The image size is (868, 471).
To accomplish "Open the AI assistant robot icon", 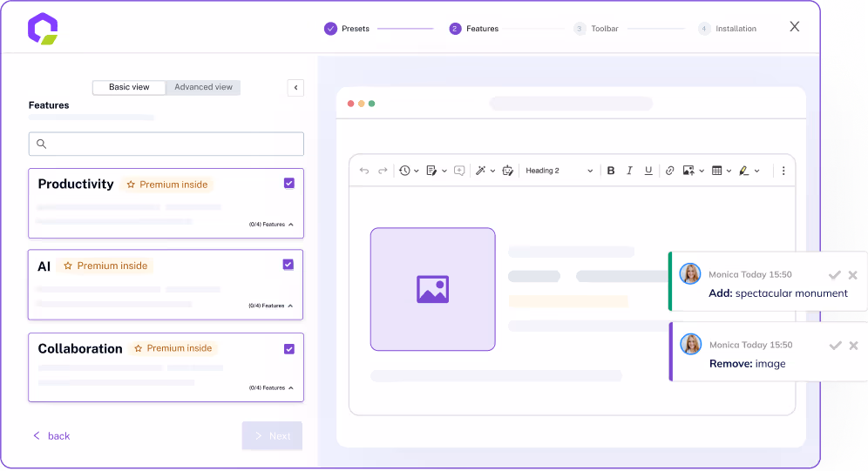I will pos(508,171).
